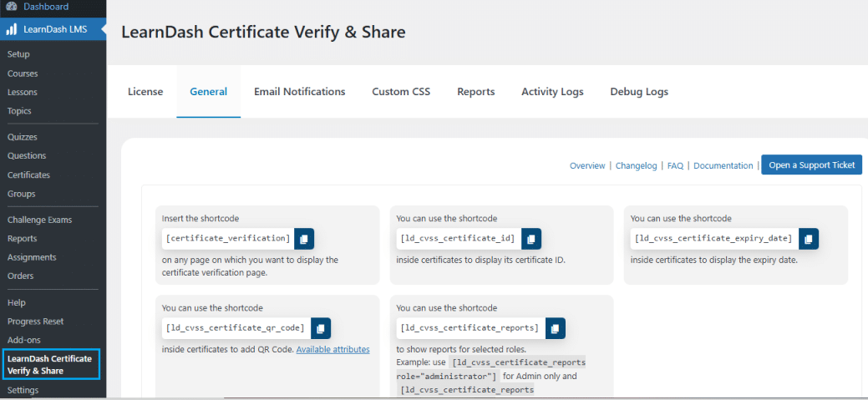
Task: Copy the ld_cvss_certificate_id shortcode
Action: 531,239
